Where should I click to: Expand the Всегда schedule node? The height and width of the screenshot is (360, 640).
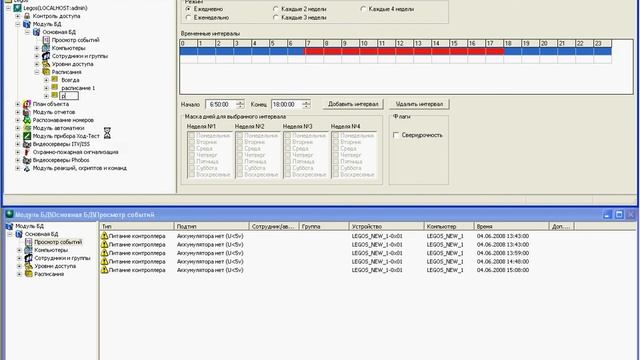pos(46,80)
